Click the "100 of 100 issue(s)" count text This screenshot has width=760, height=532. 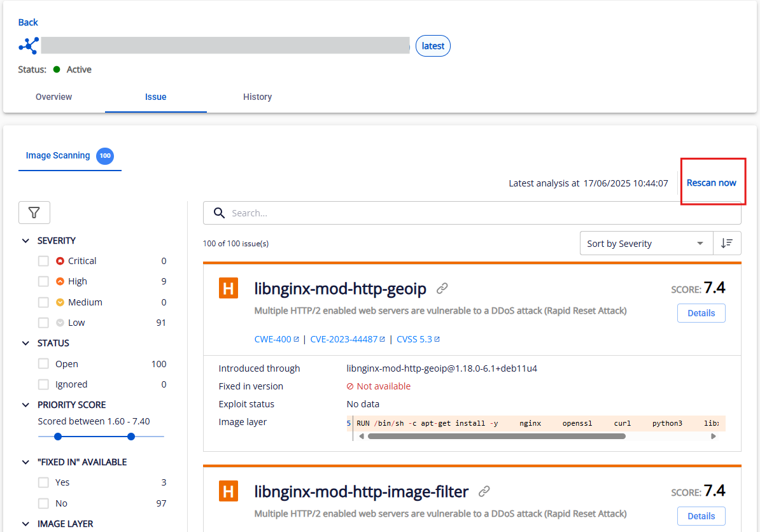tap(236, 244)
